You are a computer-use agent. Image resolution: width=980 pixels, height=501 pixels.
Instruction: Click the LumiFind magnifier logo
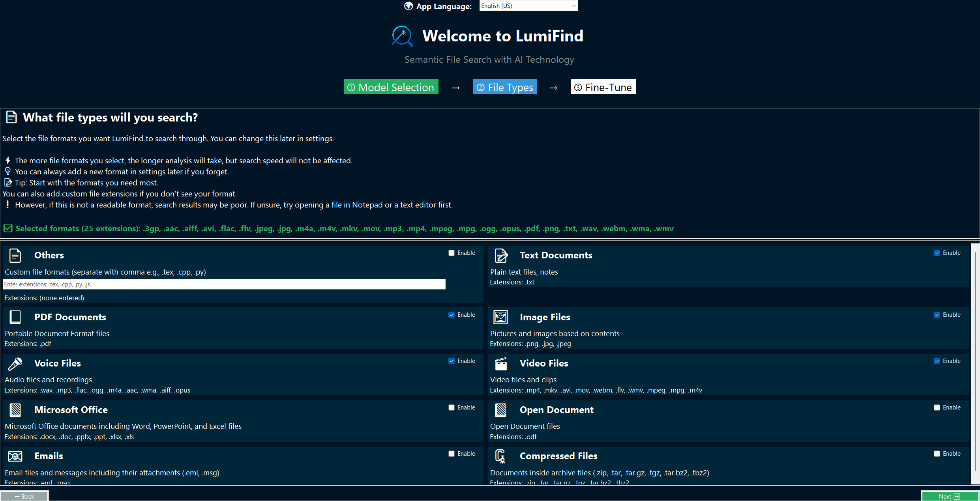pos(402,36)
